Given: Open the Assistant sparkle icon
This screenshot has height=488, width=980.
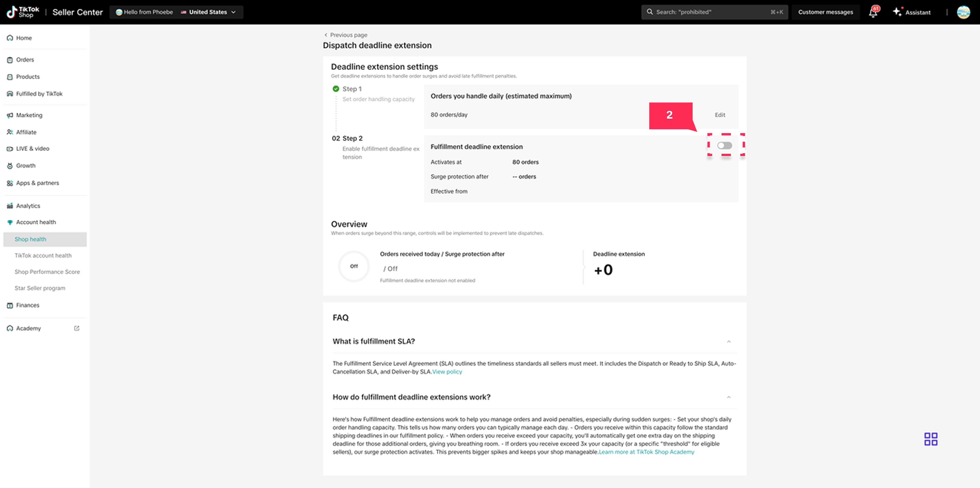Looking at the screenshot, I should [x=897, y=12].
